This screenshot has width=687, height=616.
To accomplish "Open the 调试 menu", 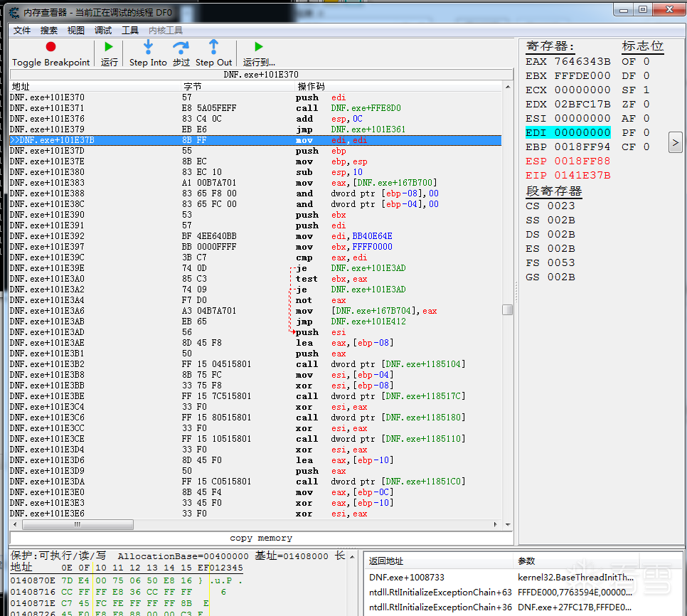I will 103,30.
